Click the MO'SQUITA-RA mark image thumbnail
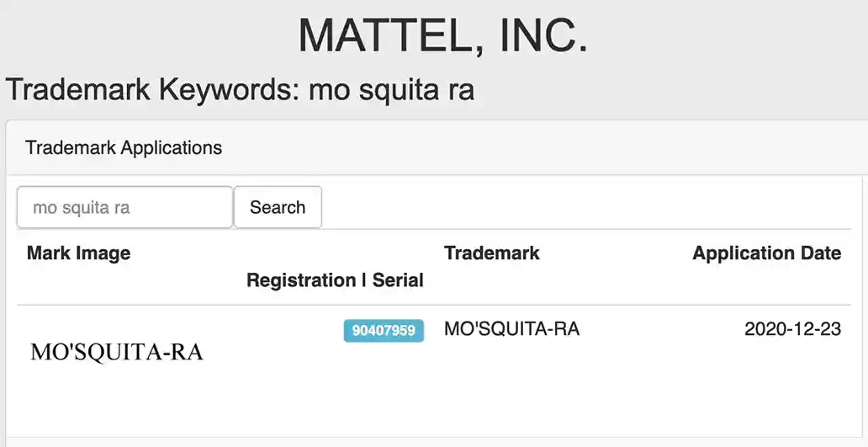Viewport: 868px width, 447px height. pyautogui.click(x=117, y=352)
